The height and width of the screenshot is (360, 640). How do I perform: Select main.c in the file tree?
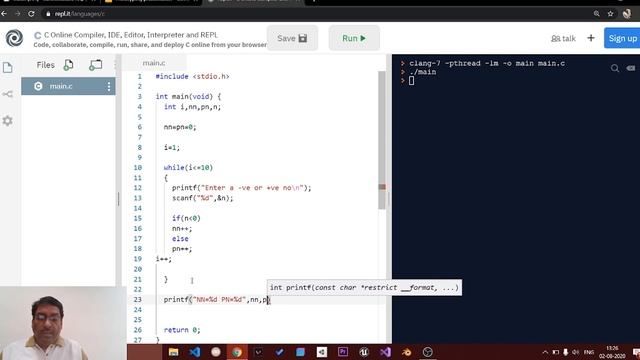click(68, 86)
